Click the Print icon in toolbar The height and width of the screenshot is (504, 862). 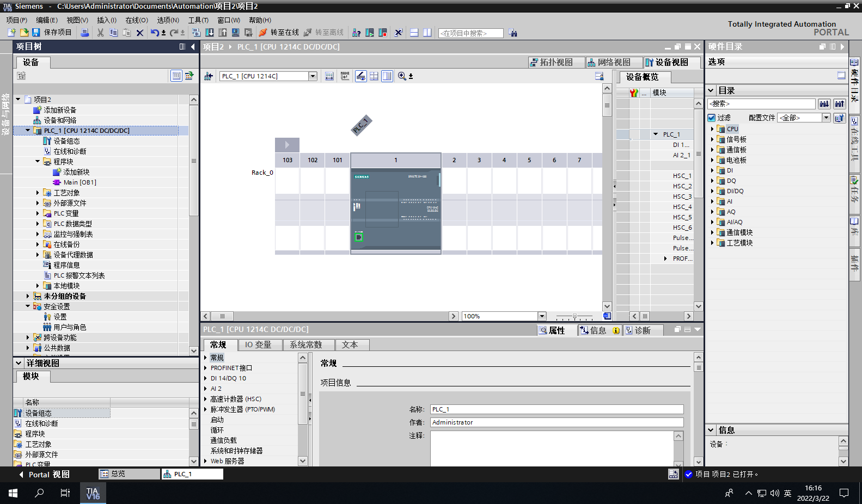click(85, 33)
